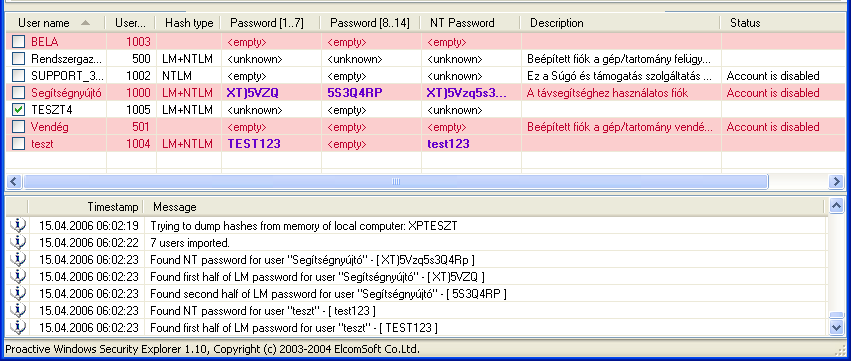Sort by User name column header
This screenshot has height=361, width=851.
(x=54, y=23)
